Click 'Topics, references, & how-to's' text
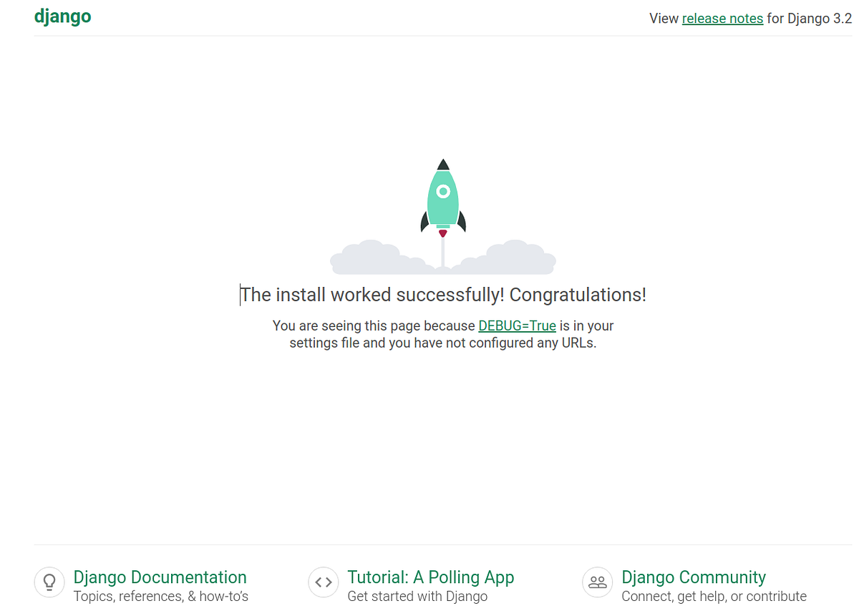Screen dimensions: 859x616 click(161, 596)
